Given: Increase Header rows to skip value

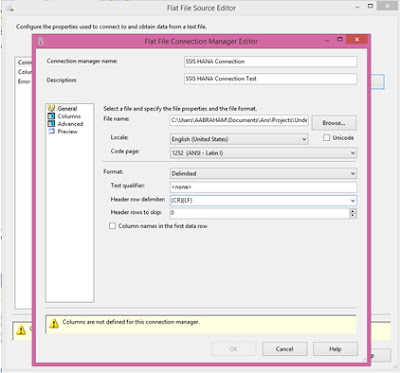Looking at the screenshot, I should [353, 211].
